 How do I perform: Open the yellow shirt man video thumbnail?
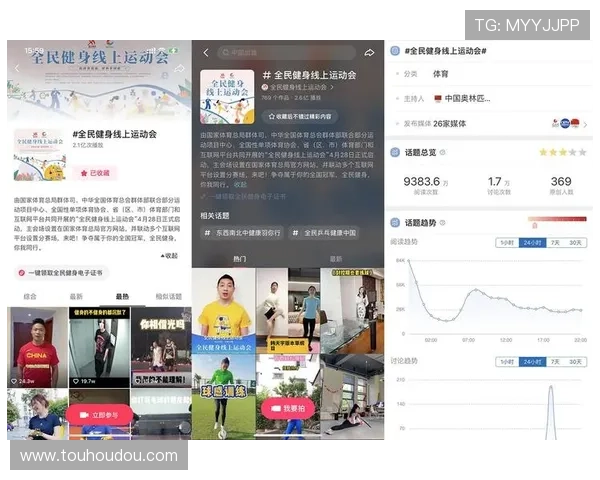[223, 310]
